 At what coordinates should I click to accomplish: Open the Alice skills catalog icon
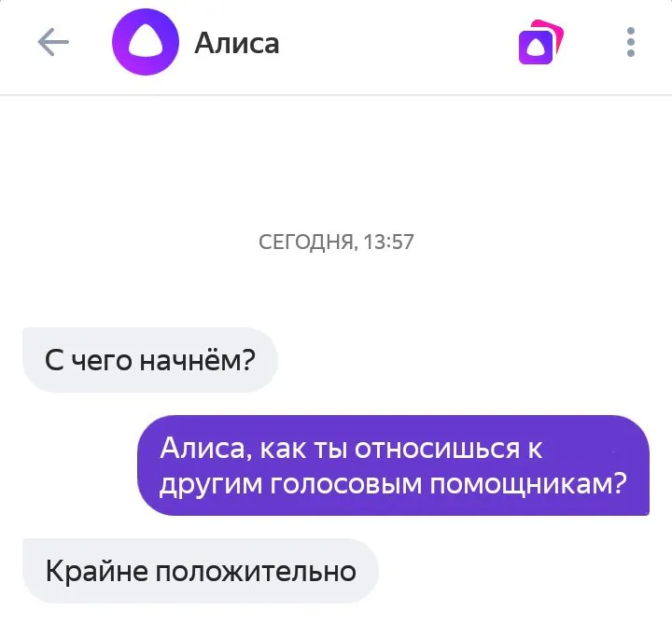[x=540, y=42]
